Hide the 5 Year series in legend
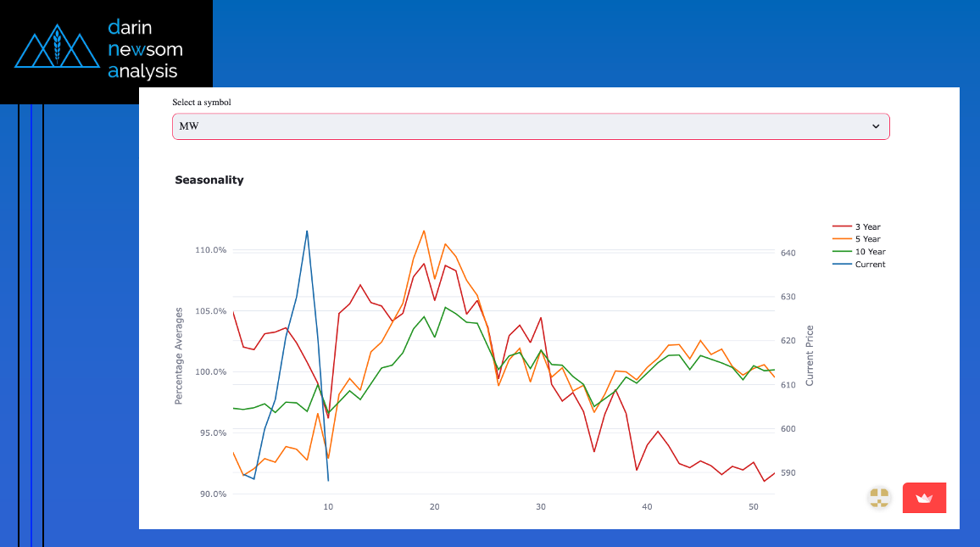 click(867, 239)
